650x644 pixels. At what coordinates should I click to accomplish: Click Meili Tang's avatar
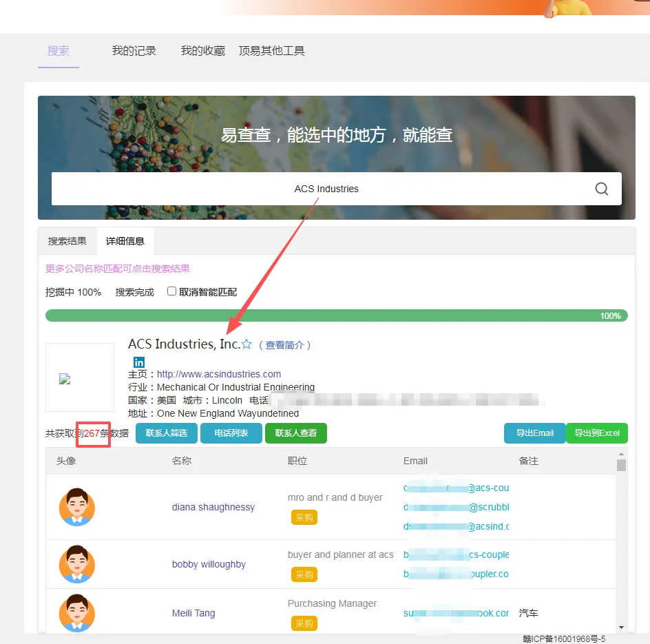tap(76, 613)
